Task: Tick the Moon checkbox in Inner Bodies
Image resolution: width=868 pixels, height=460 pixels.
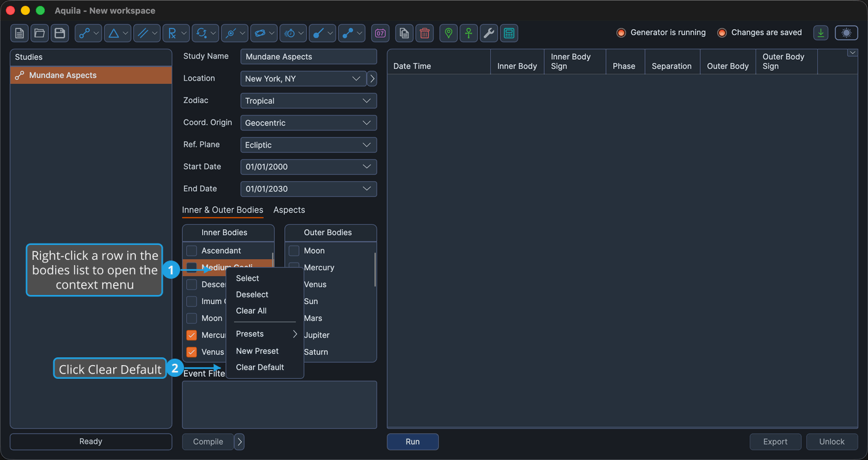Action: pyautogui.click(x=192, y=318)
